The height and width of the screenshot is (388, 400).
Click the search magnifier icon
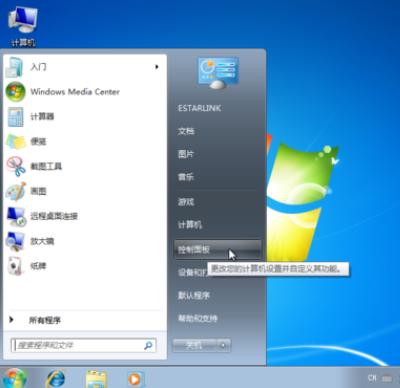point(148,345)
